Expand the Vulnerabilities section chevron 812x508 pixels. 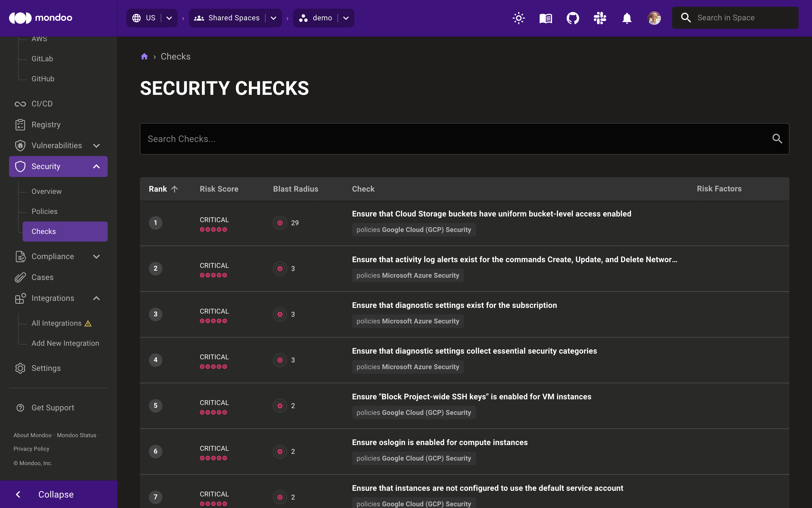click(x=96, y=145)
